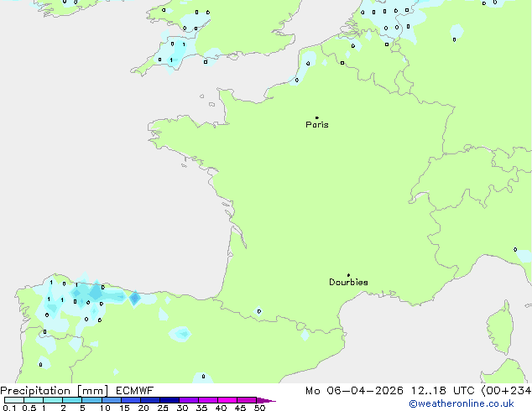Click the Corsica island on the map
This screenshot has height=411, width=532.
tap(500, 328)
